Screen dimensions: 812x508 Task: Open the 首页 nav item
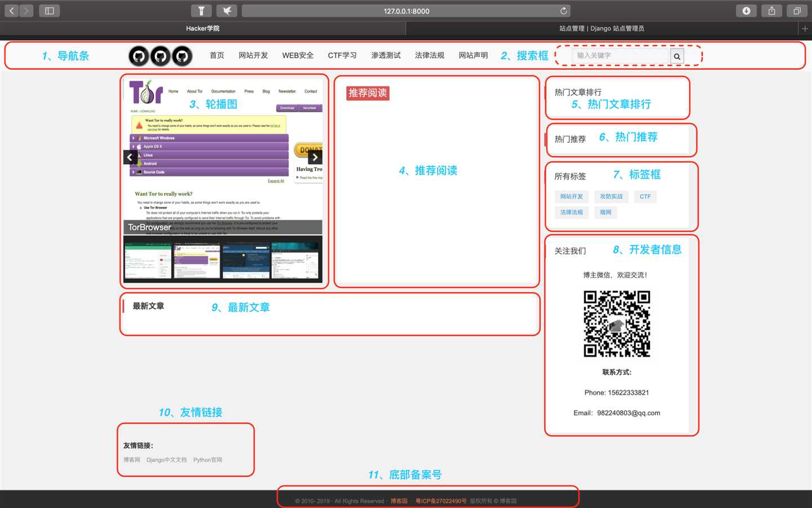(217, 55)
